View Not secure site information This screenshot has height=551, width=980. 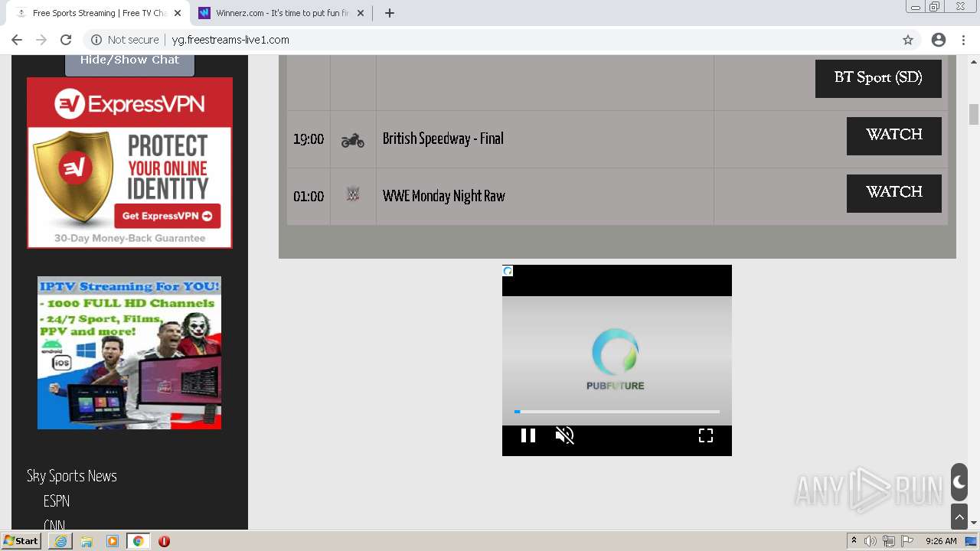125,40
